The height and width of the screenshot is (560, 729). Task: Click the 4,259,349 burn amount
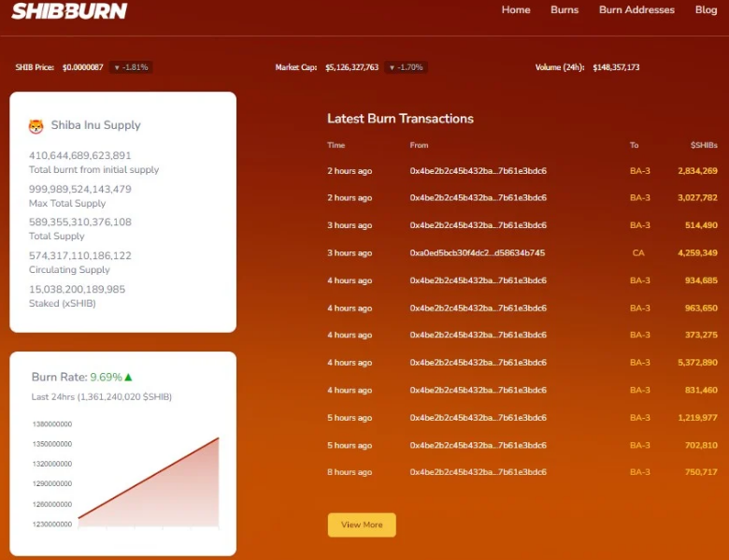(x=697, y=253)
